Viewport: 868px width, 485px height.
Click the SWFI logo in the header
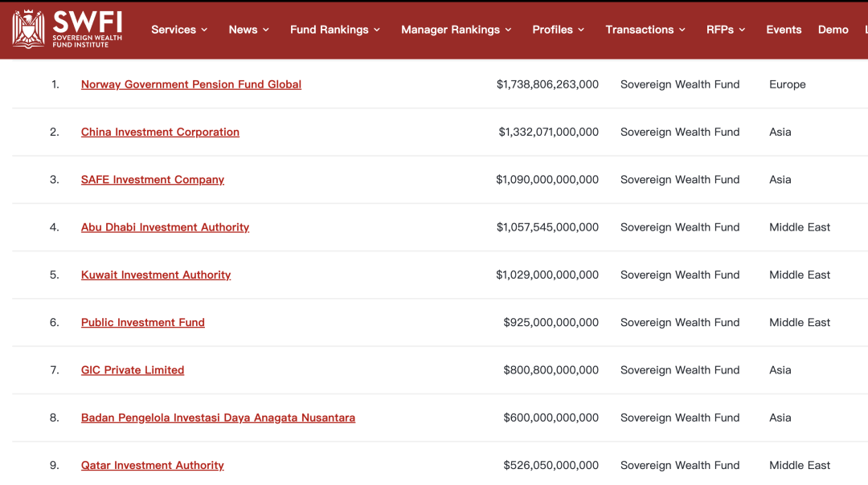tap(68, 29)
